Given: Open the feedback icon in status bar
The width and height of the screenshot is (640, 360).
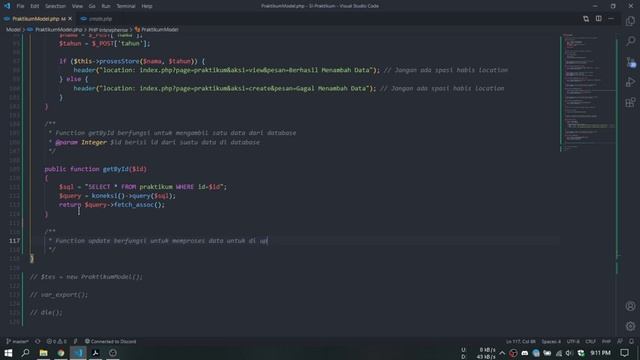Looking at the screenshot, I should pyautogui.click(x=620, y=341).
